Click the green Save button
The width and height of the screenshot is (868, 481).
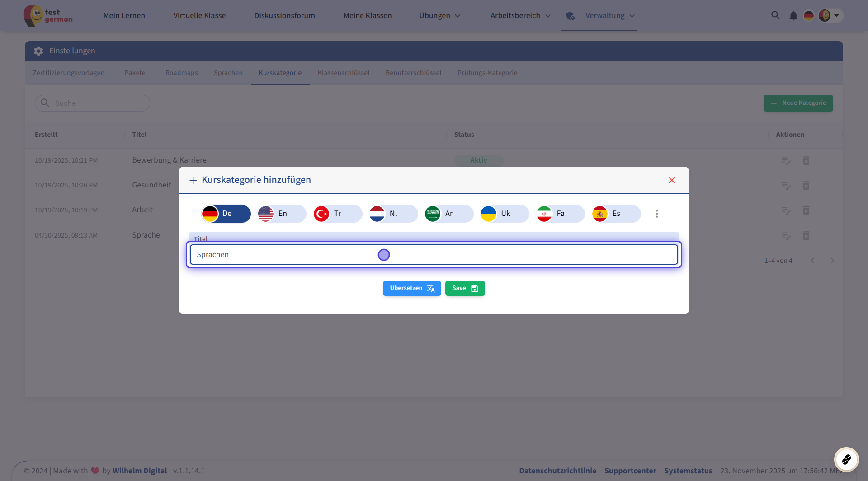[465, 288]
